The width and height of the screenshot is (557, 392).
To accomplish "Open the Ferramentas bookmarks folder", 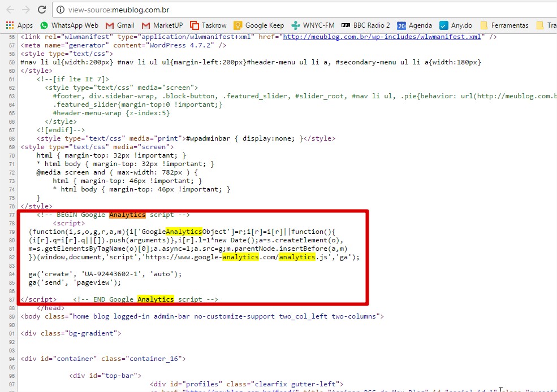I will 484,25.
